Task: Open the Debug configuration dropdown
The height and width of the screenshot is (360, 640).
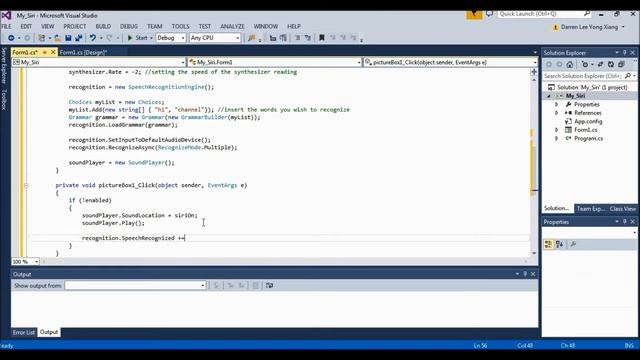Action: point(171,38)
